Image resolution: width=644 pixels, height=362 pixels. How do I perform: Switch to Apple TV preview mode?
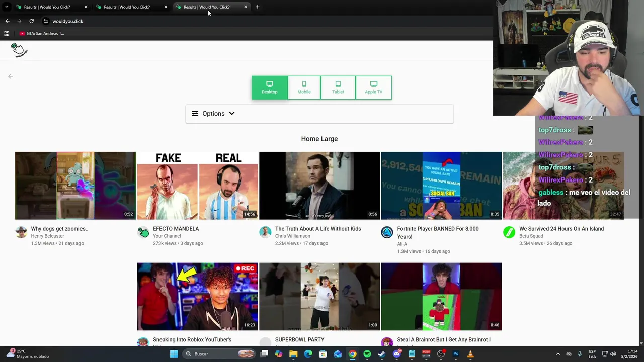click(x=373, y=87)
